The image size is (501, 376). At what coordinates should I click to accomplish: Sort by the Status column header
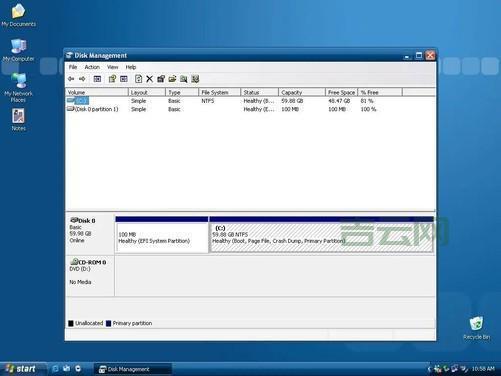pyautogui.click(x=259, y=92)
